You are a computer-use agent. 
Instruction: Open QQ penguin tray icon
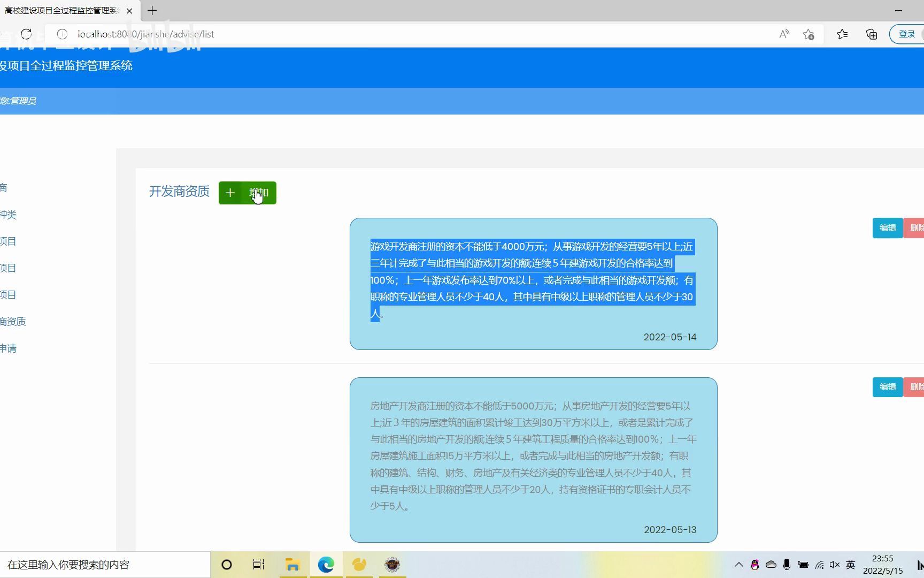coord(755,565)
